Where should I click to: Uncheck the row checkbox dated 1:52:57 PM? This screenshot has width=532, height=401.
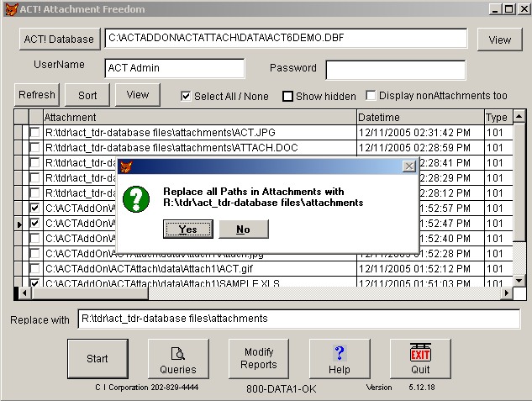click(x=35, y=208)
